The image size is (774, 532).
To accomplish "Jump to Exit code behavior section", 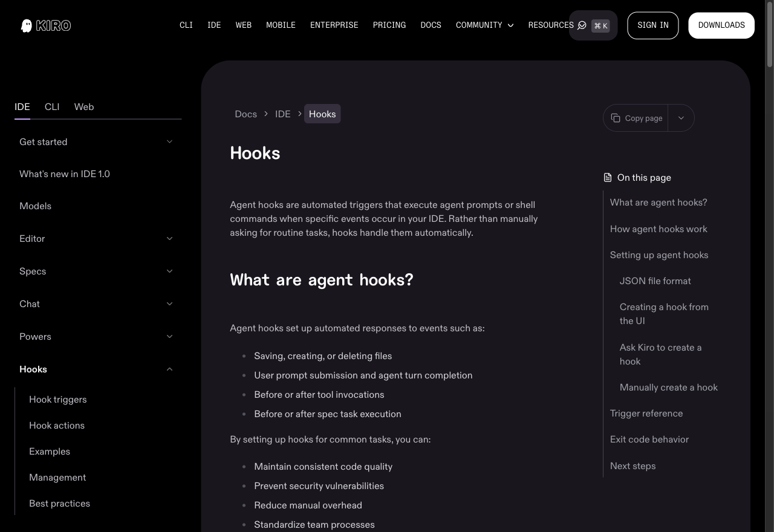I will click(649, 440).
